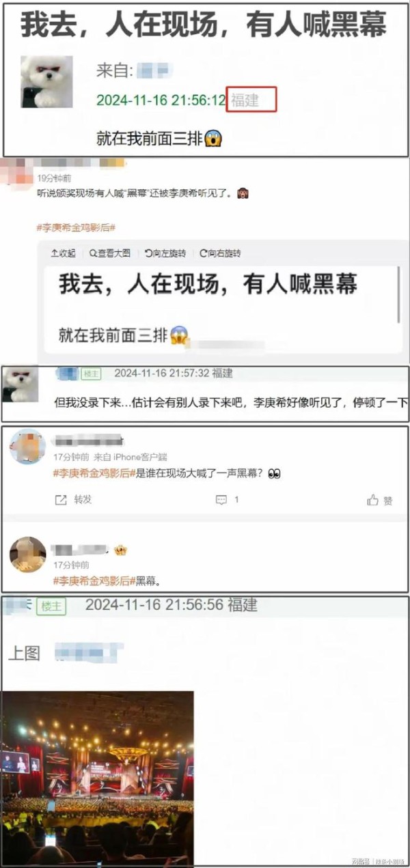Rotate image left with 向左旋转
This screenshot has height=868, width=410.
pyautogui.click(x=165, y=253)
